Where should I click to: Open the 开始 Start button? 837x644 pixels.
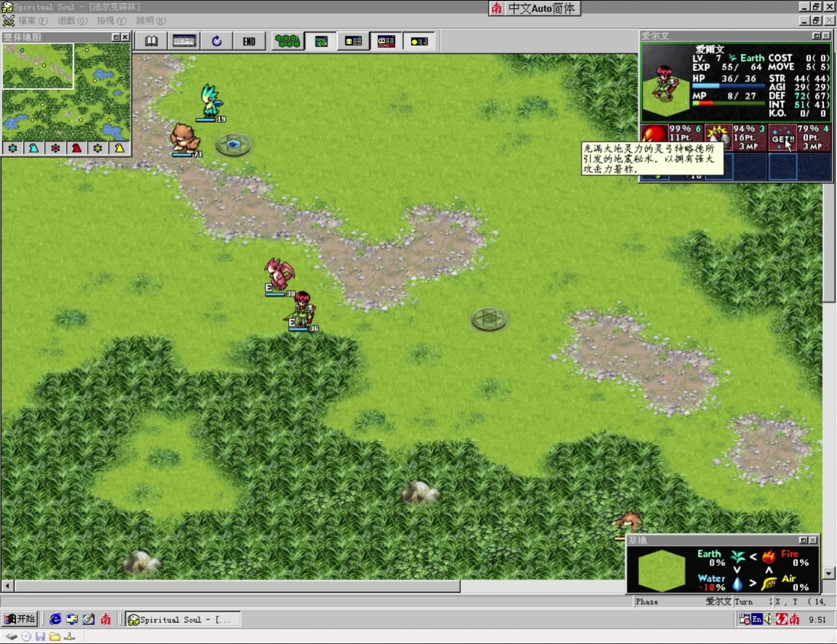(x=20, y=619)
